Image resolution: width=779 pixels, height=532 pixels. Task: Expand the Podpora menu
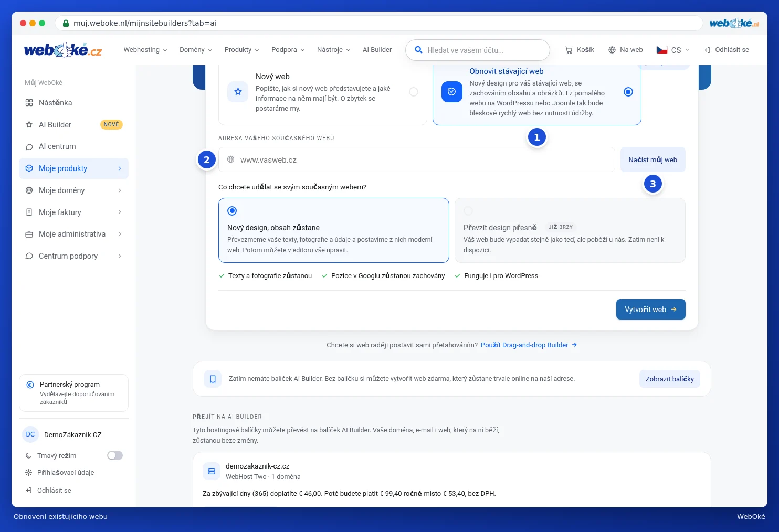click(x=288, y=50)
